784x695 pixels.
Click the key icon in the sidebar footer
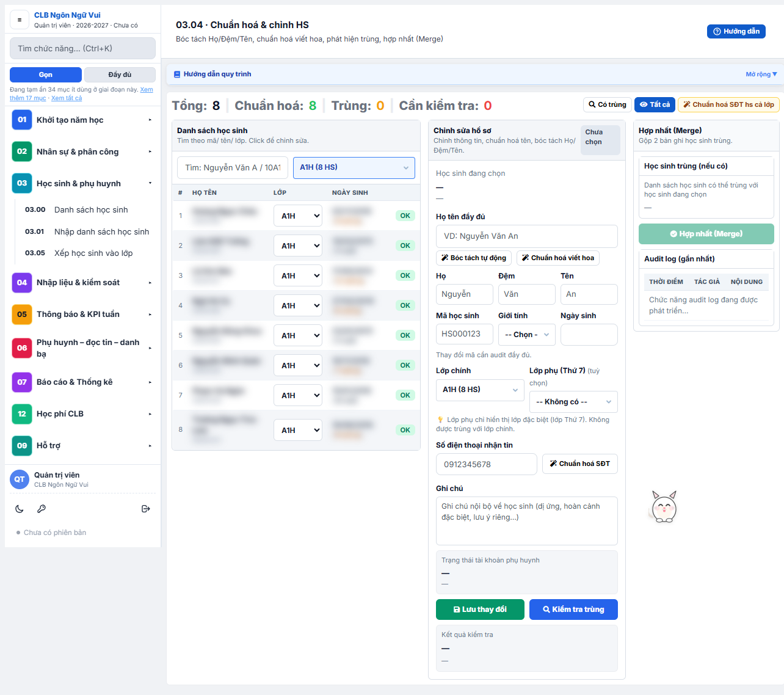pyautogui.click(x=42, y=509)
